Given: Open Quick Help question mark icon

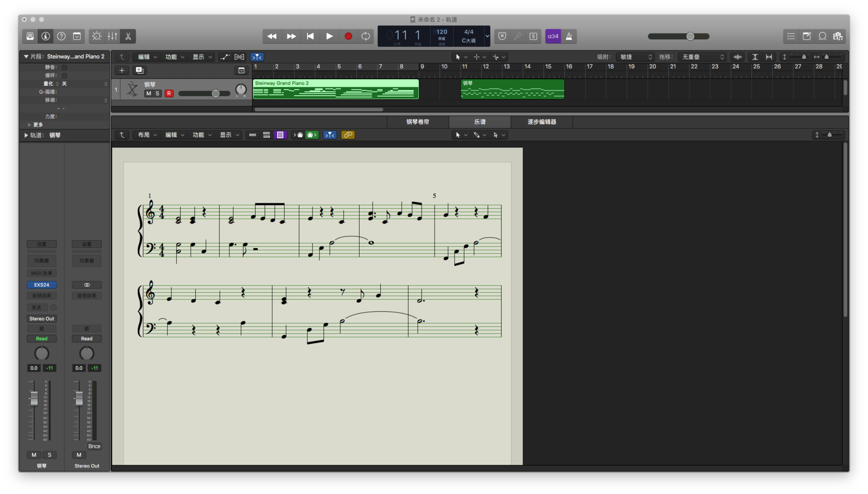Looking at the screenshot, I should 61,36.
